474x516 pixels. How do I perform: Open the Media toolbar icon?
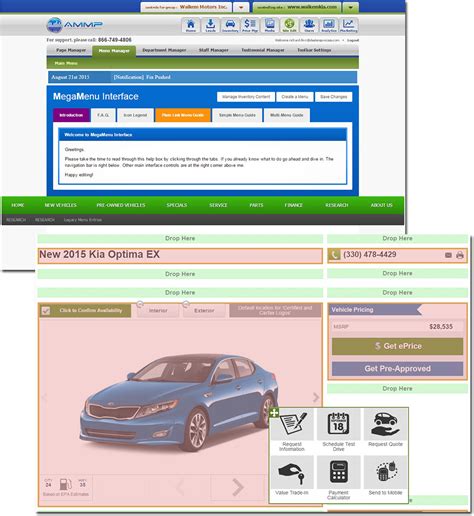coord(270,25)
